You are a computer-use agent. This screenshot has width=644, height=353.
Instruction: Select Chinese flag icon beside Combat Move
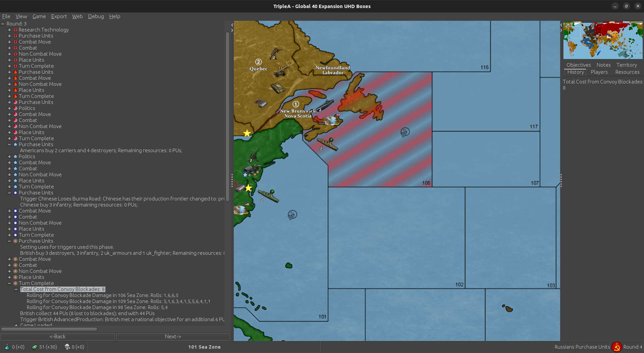tap(15, 211)
